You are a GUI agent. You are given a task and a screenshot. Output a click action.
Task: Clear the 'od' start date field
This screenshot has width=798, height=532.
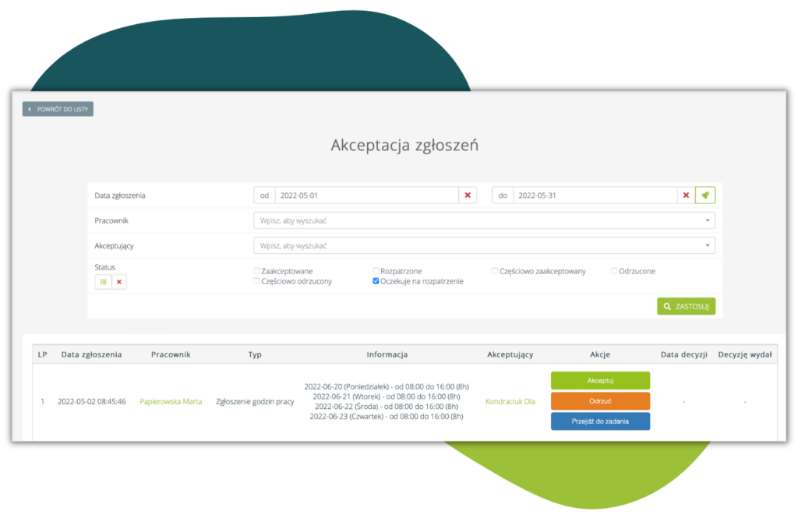tap(468, 196)
